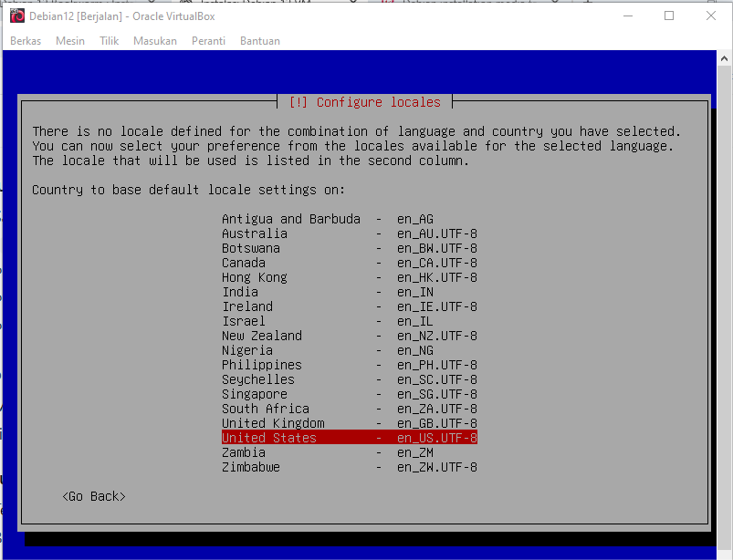Image resolution: width=733 pixels, height=560 pixels.
Task: Select Zimbabwe at the list bottom
Action: tap(349, 467)
